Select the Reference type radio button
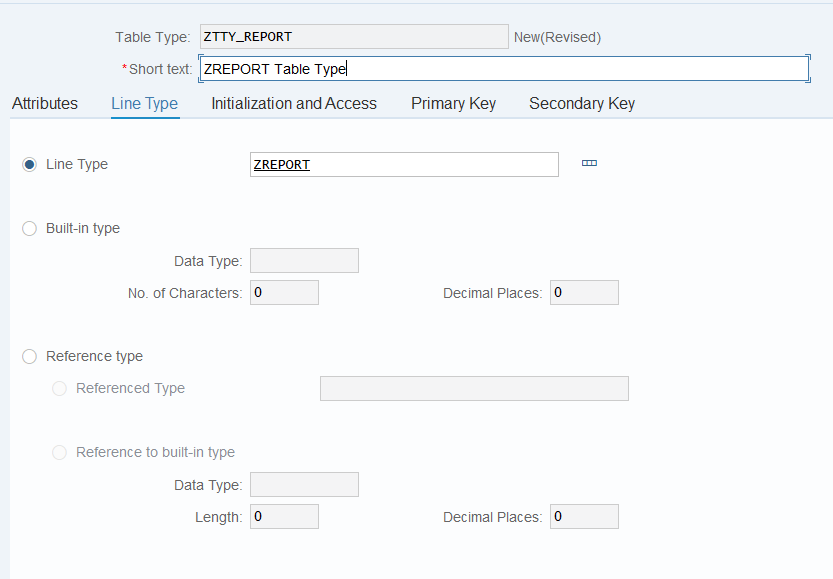Screen dimensions: 833x579 29,356
